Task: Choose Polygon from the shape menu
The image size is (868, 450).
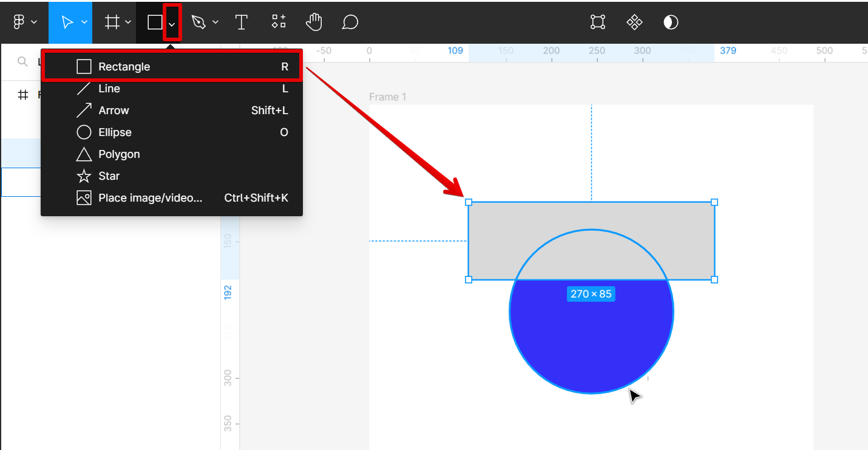Action: (119, 154)
